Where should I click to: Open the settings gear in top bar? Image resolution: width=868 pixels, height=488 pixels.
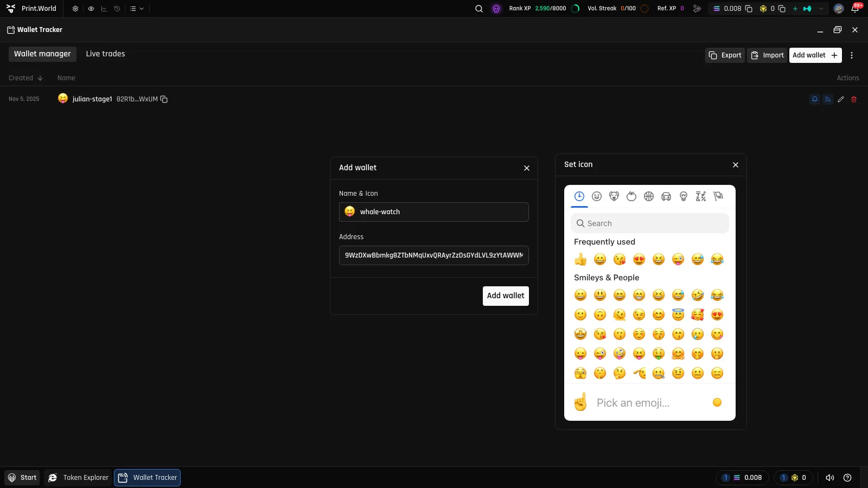[75, 9]
